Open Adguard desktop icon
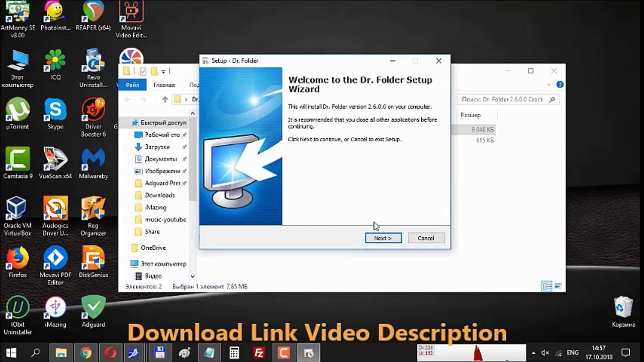Image resolution: width=644 pixels, height=362 pixels. (x=93, y=312)
